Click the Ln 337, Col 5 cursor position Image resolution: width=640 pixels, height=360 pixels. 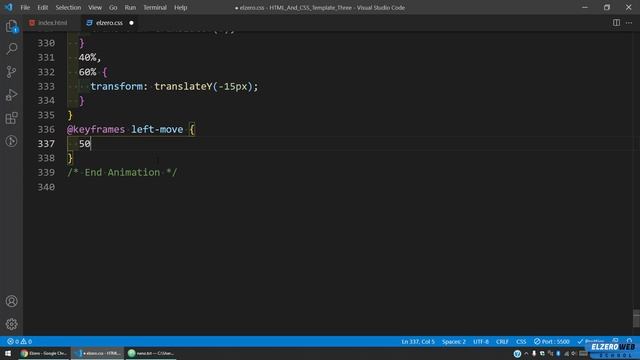(418, 341)
